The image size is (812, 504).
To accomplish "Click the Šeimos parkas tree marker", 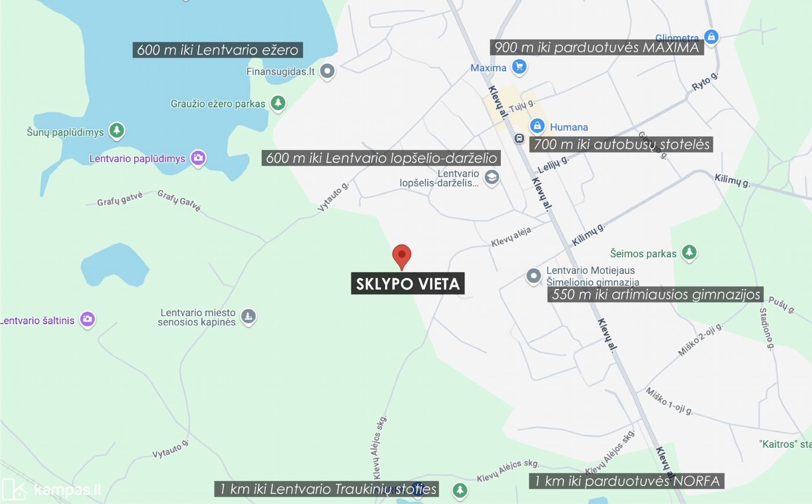I will [x=689, y=252].
